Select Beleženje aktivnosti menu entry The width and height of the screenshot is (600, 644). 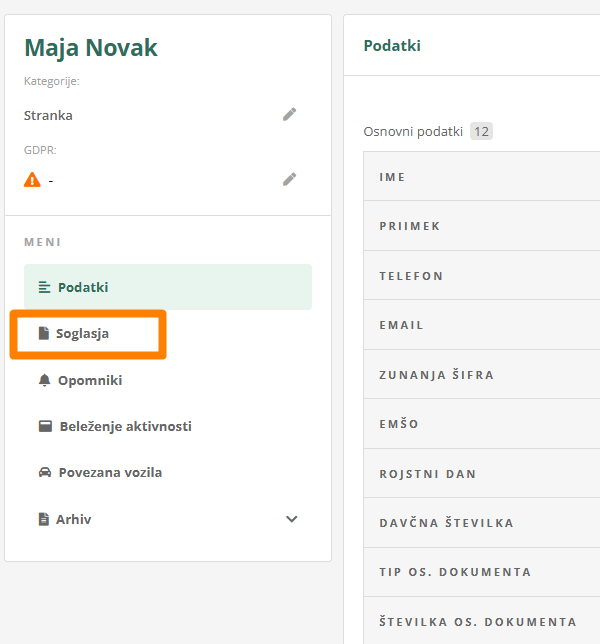click(125, 426)
